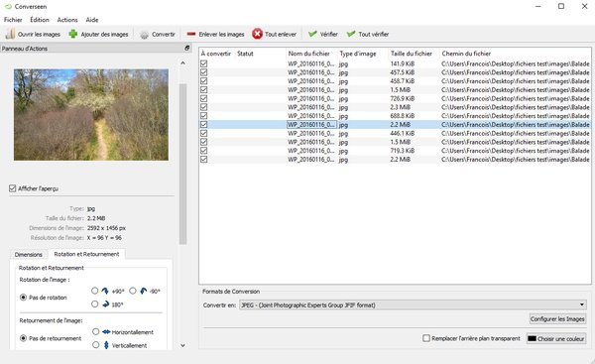Screen dimensions: 595x364
Task: Select the +90° rotation radio button
Action: [x=94, y=291]
